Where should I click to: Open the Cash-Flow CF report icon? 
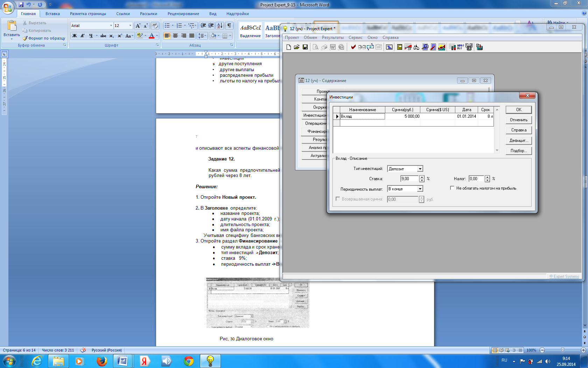coord(408,47)
